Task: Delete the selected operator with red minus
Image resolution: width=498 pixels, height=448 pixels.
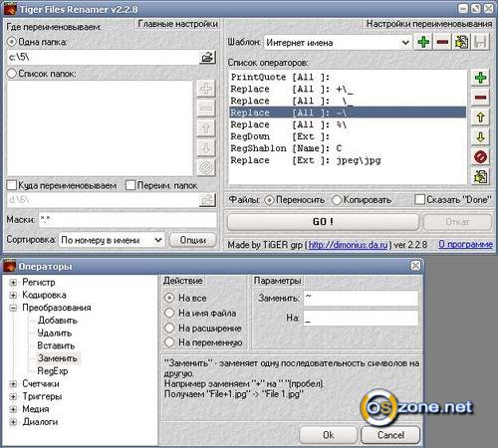Action: pos(480,98)
